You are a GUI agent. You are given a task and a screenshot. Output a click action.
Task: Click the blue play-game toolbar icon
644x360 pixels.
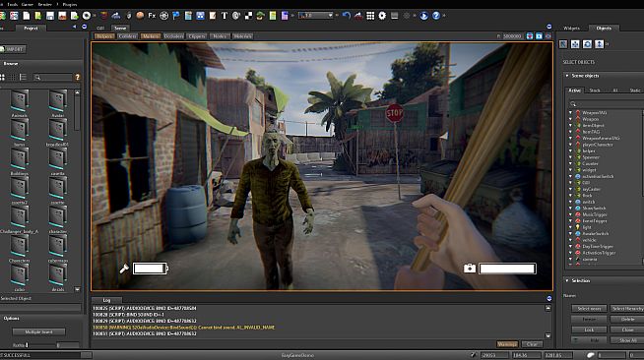(x=423, y=16)
